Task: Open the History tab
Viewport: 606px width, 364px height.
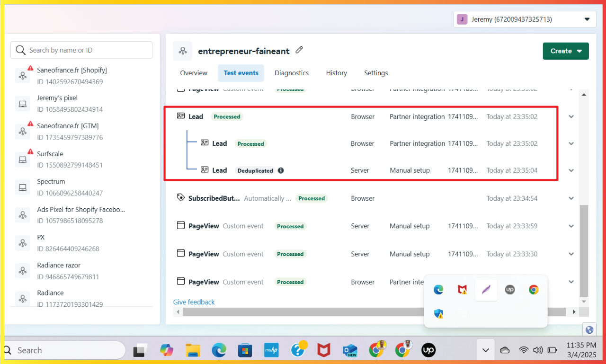Action: click(336, 73)
